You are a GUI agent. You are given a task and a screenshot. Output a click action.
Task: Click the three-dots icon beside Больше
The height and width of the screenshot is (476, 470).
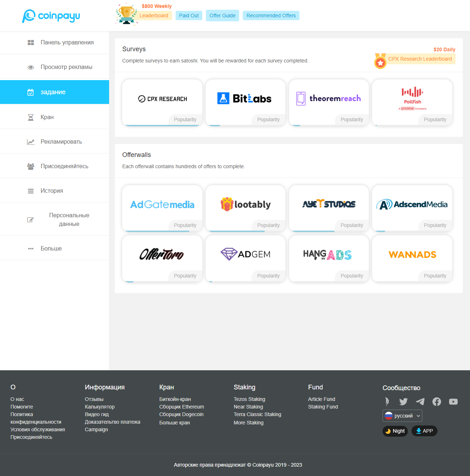[31, 249]
